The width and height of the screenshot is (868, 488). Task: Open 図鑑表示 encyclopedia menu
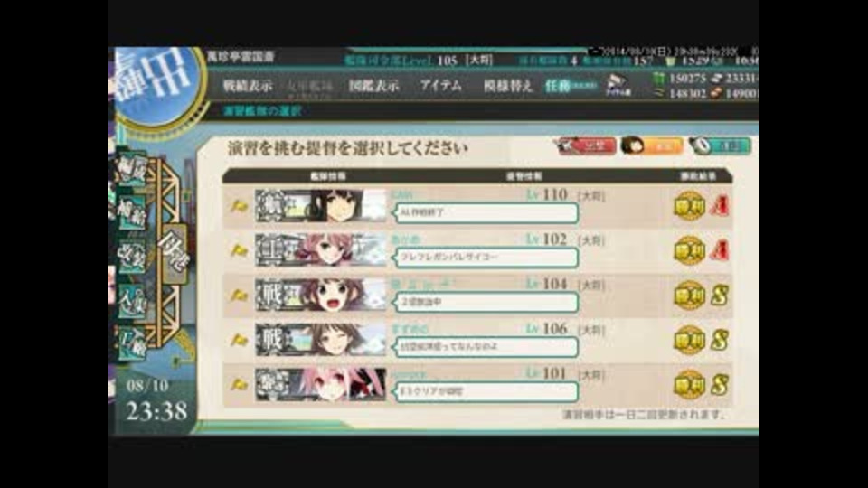tap(373, 86)
